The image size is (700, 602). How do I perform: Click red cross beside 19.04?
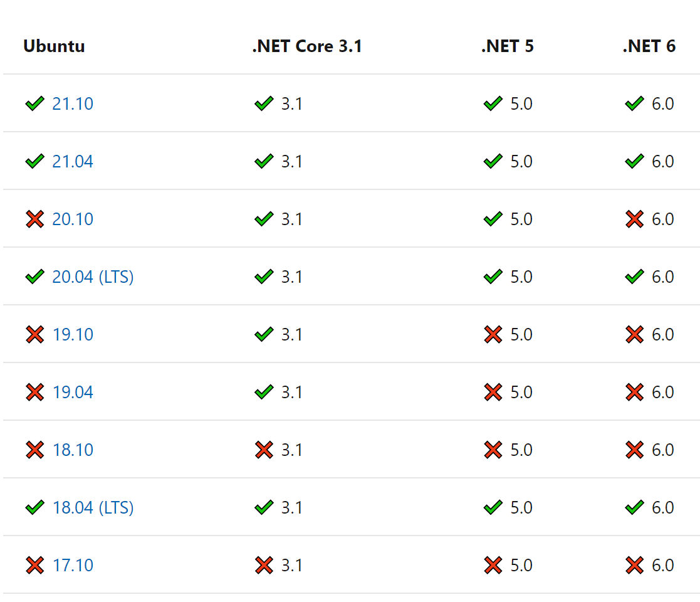tap(35, 392)
